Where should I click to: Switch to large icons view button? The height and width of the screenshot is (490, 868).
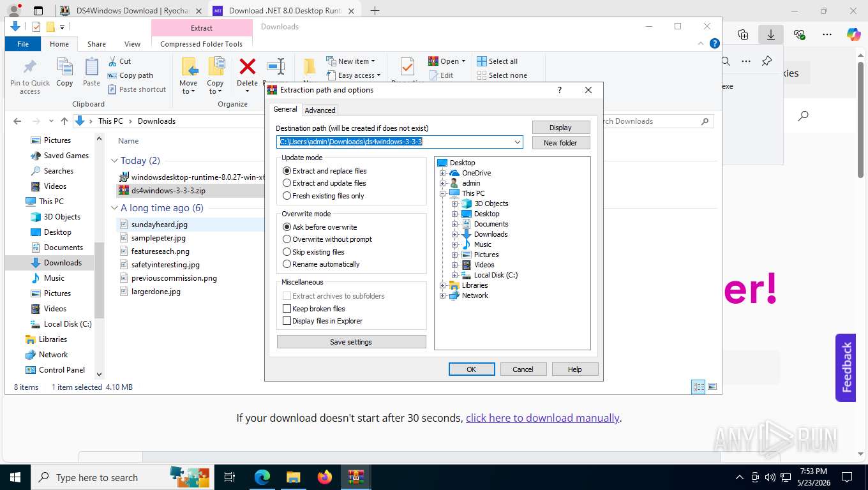(x=712, y=387)
